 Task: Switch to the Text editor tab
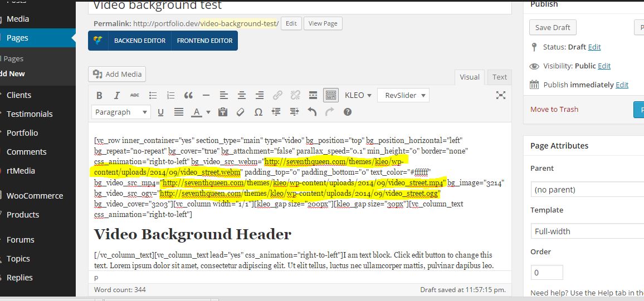[x=500, y=77]
